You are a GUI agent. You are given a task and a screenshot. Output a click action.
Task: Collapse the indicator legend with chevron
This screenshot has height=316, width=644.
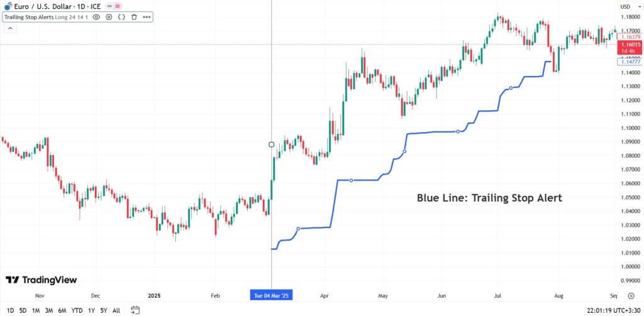(x=9, y=28)
